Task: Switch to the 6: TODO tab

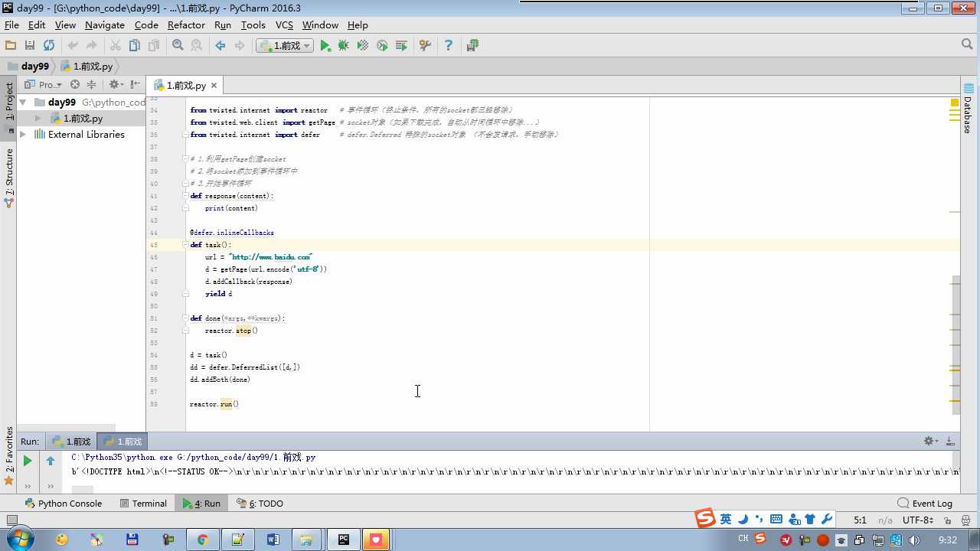Action: pyautogui.click(x=260, y=504)
